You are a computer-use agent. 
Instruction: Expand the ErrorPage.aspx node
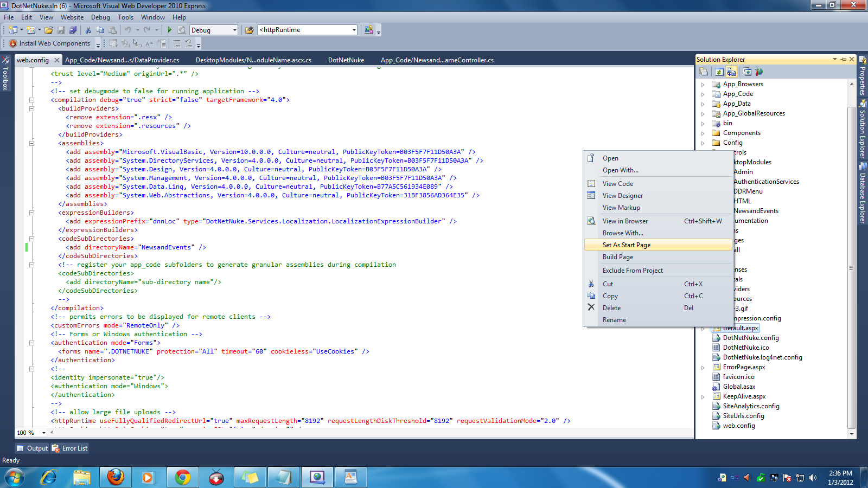pos(703,368)
